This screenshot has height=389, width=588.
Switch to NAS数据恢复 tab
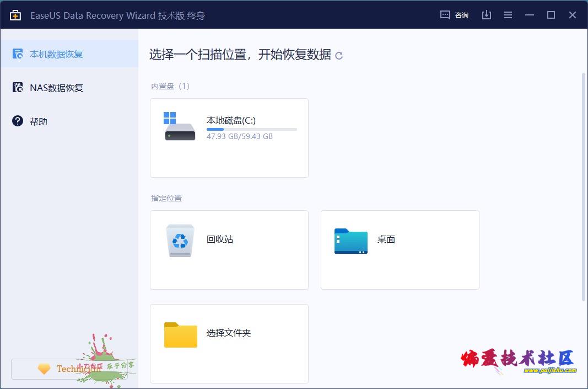point(69,88)
